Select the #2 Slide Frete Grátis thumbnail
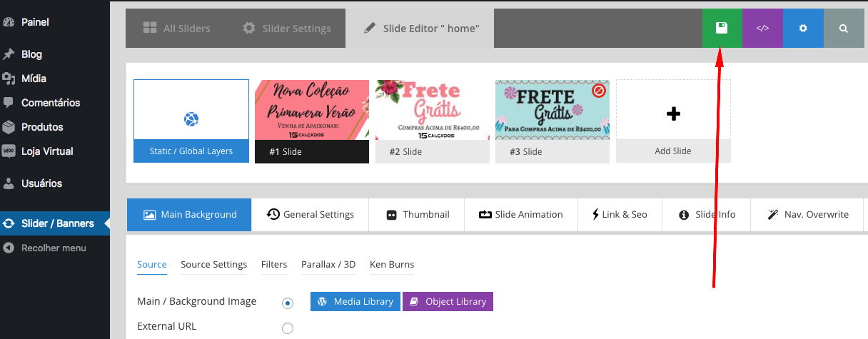Viewport: 868px width, 339px height. 432,111
